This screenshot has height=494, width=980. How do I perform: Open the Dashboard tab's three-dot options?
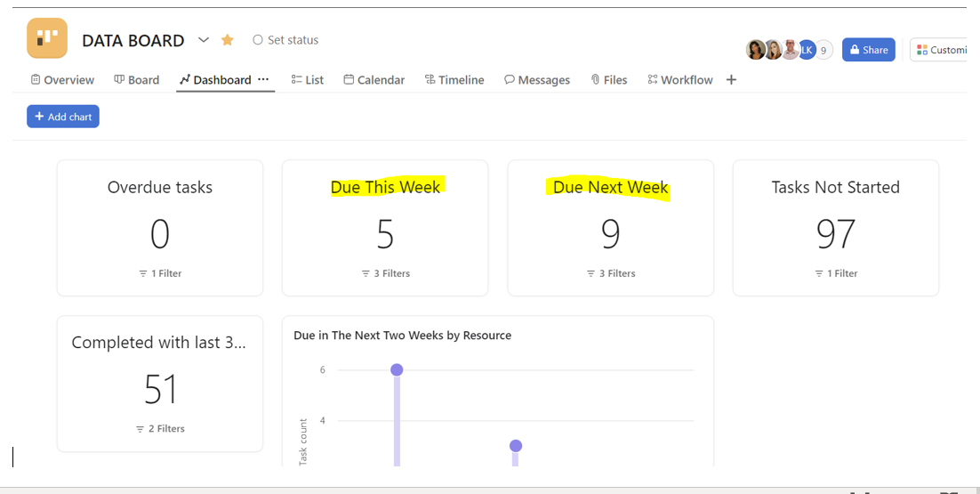[263, 79]
